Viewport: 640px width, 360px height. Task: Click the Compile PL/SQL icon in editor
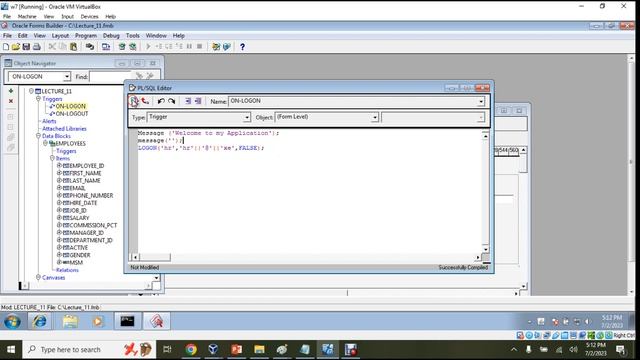(134, 101)
